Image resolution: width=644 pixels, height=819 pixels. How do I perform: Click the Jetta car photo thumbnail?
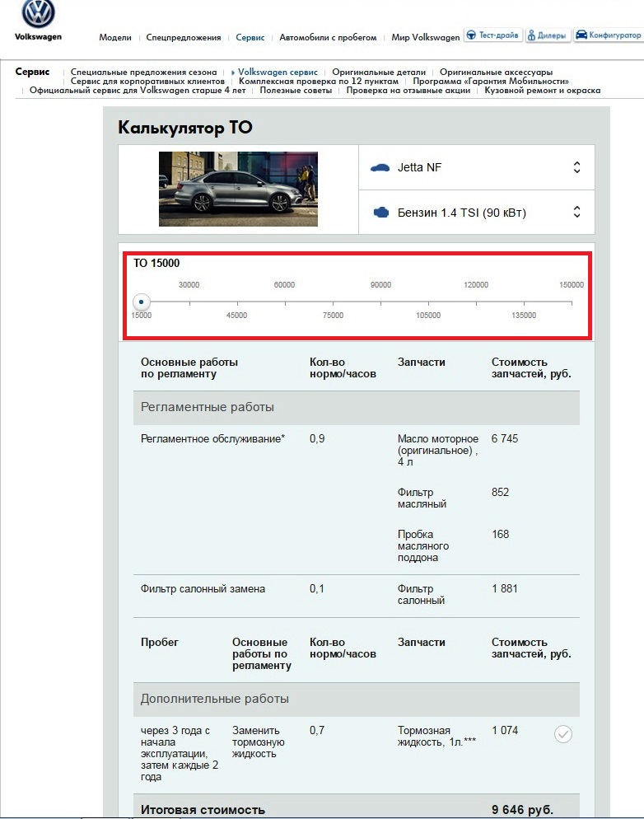(238, 189)
